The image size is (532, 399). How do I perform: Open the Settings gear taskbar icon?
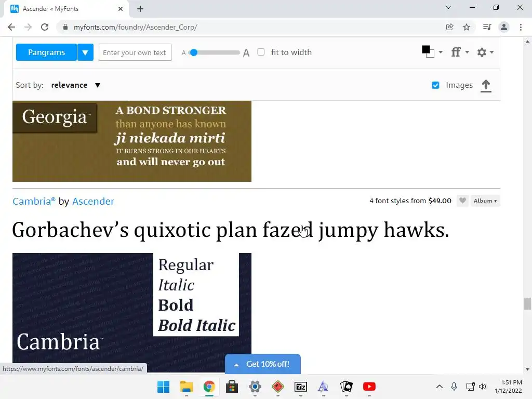[x=255, y=387]
